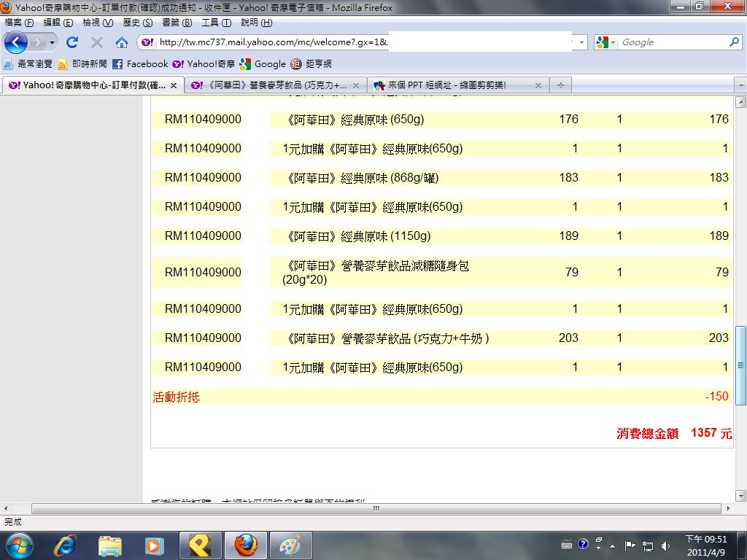The height and width of the screenshot is (560, 747).
Task: Launch Internet Explorer from the taskbar
Action: pos(64,545)
